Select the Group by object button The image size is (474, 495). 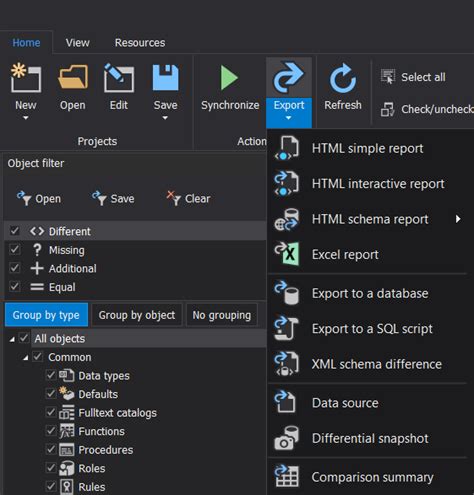(137, 315)
